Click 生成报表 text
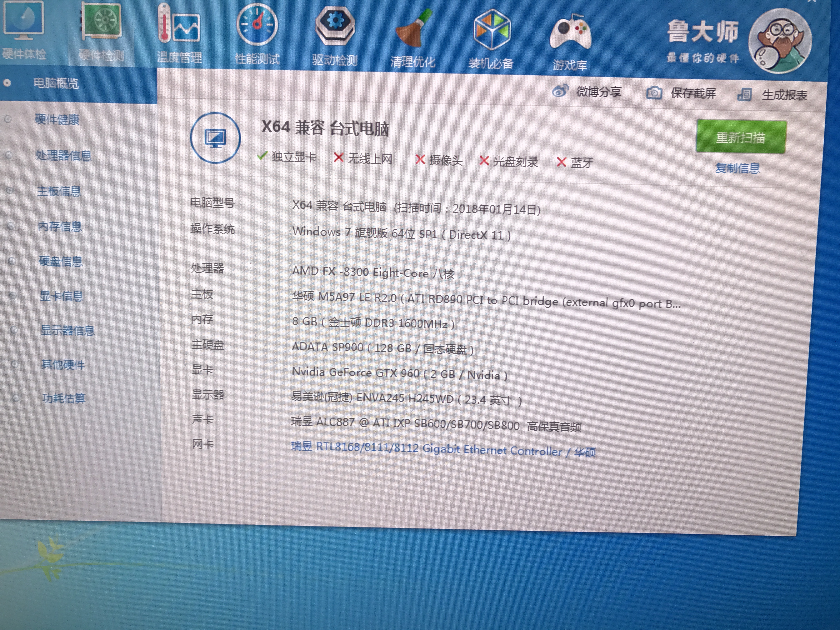The height and width of the screenshot is (630, 840). click(785, 95)
